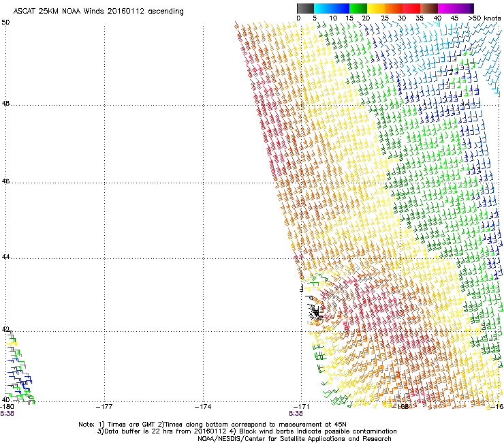This screenshot has height=443, width=504.
Task: Click the gray 0-5 knots legend swatch
Action: click(x=305, y=8)
